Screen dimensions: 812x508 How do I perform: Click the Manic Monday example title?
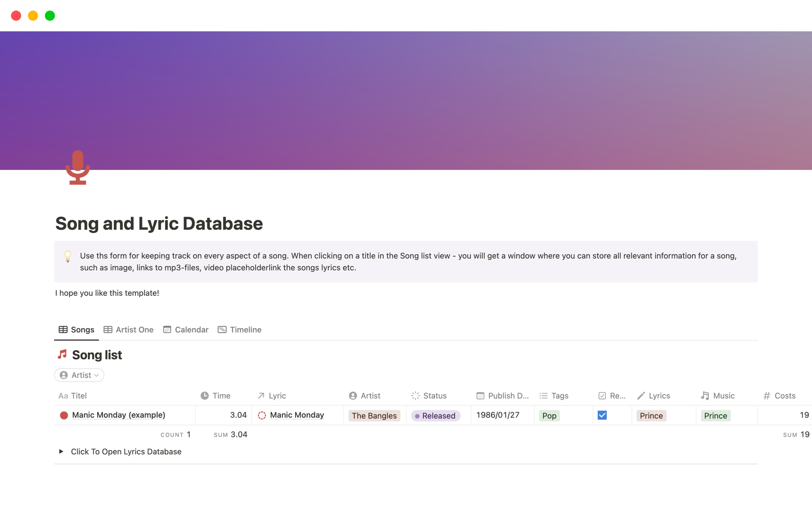pyautogui.click(x=119, y=415)
